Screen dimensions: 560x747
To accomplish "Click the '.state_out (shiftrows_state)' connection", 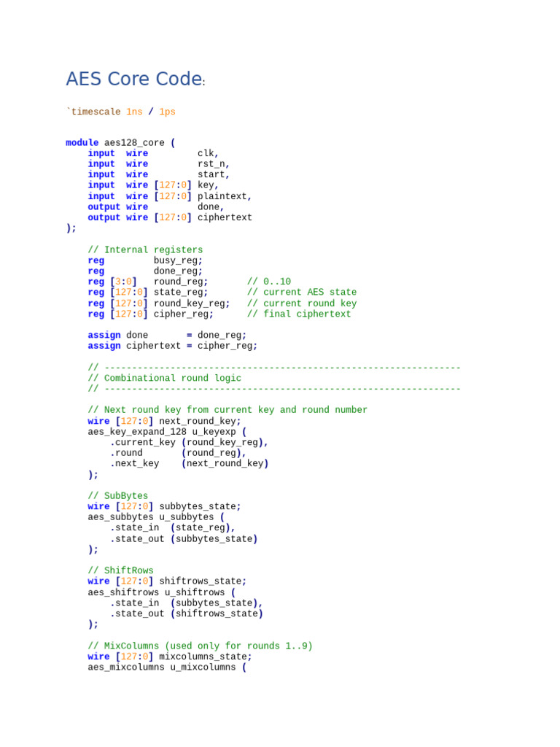I will pos(186,614).
